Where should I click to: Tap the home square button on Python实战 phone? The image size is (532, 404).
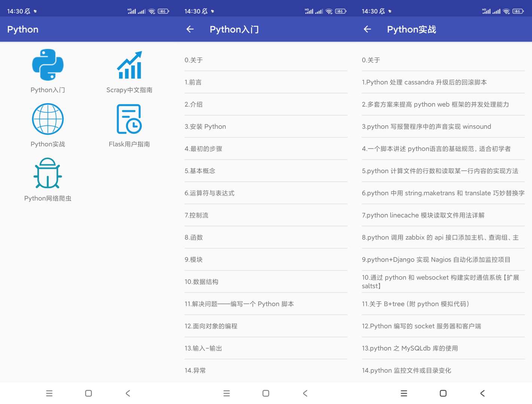pos(443,393)
